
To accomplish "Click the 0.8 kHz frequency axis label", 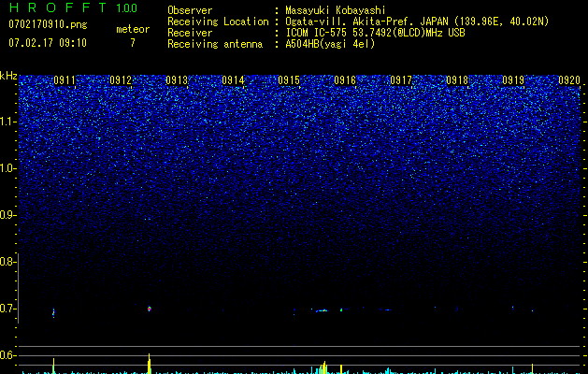I will [x=8, y=262].
